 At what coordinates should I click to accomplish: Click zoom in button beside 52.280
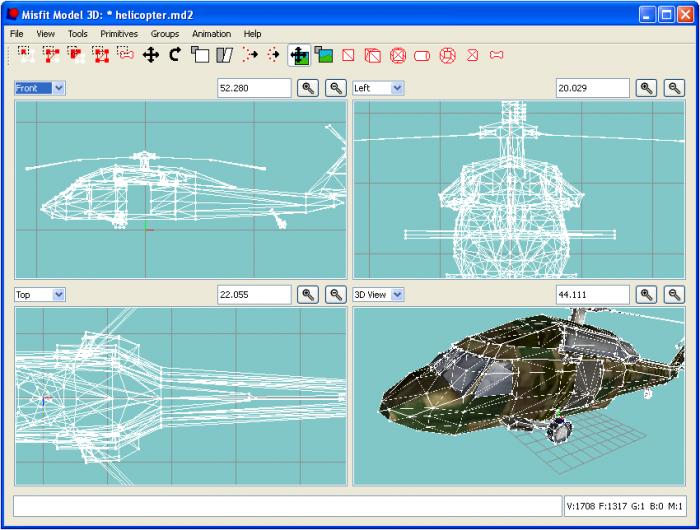click(x=308, y=88)
